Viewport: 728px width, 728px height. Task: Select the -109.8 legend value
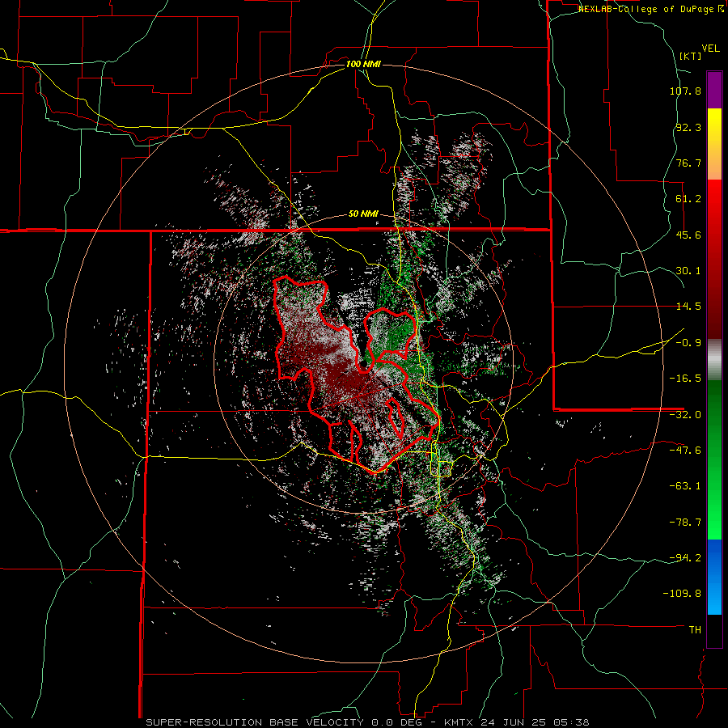(x=683, y=594)
